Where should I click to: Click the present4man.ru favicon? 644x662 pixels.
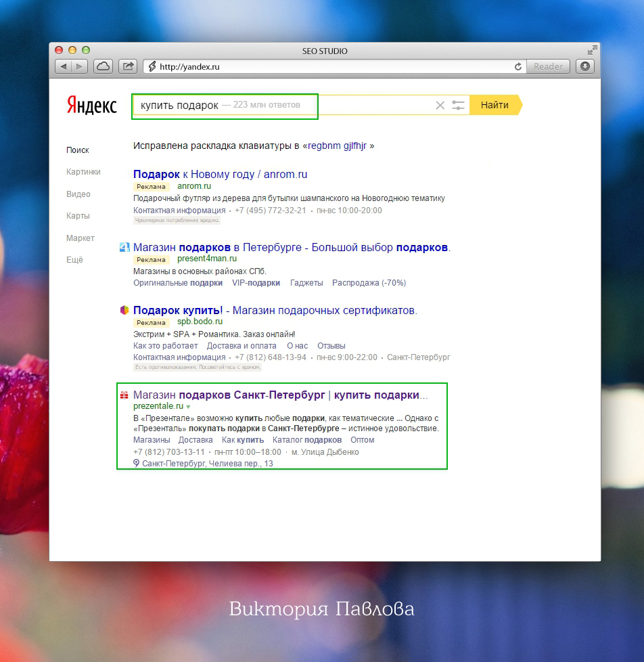point(124,247)
